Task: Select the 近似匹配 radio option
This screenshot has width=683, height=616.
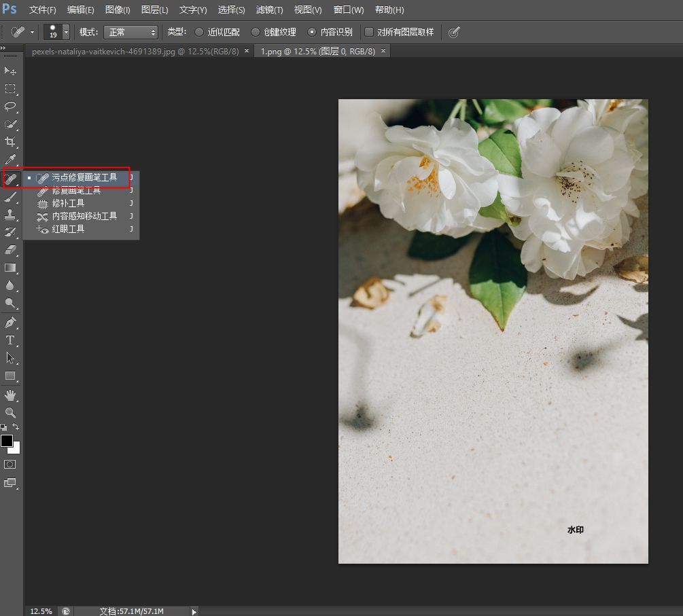Action: [199, 32]
